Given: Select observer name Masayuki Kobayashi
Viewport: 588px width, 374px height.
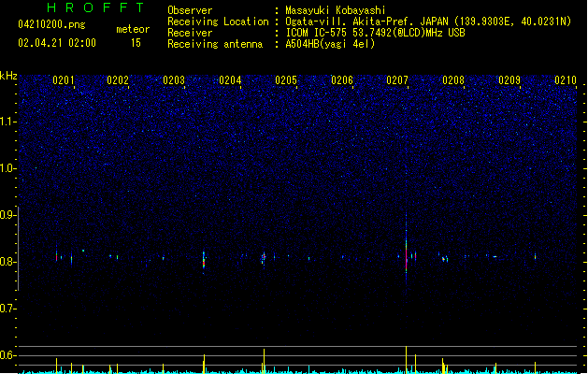Looking at the screenshot, I should (336, 10).
